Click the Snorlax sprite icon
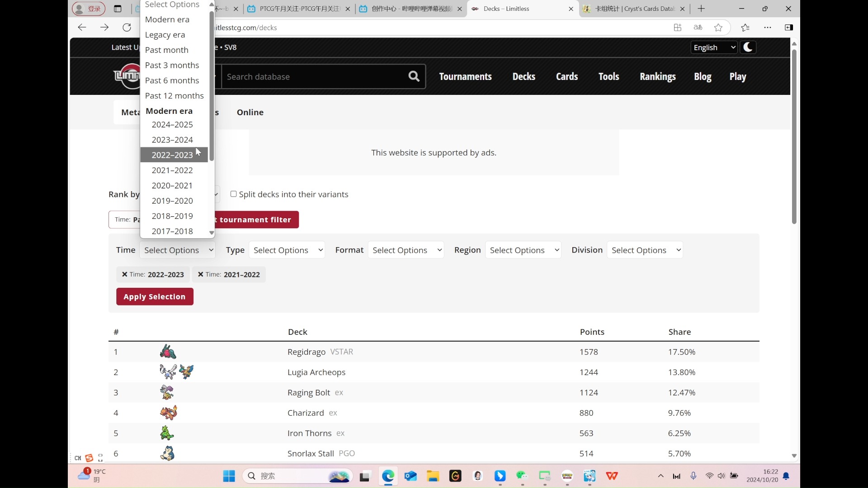Image resolution: width=868 pixels, height=488 pixels. pos(167,453)
